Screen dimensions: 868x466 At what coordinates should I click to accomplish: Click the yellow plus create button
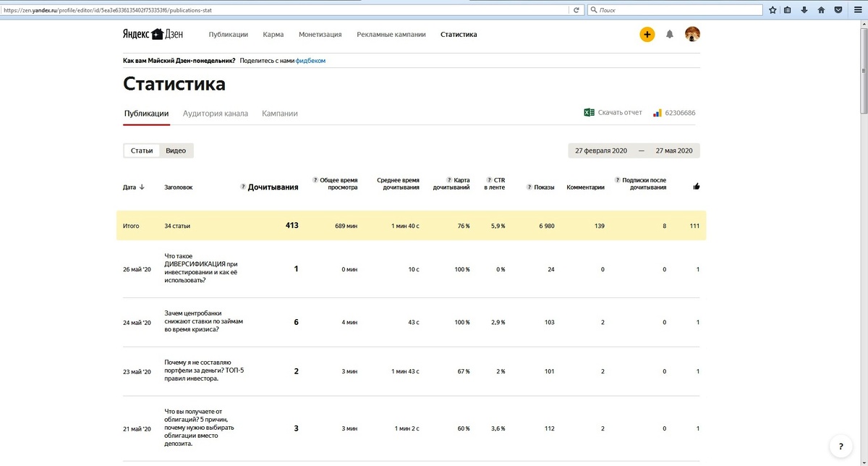point(647,34)
